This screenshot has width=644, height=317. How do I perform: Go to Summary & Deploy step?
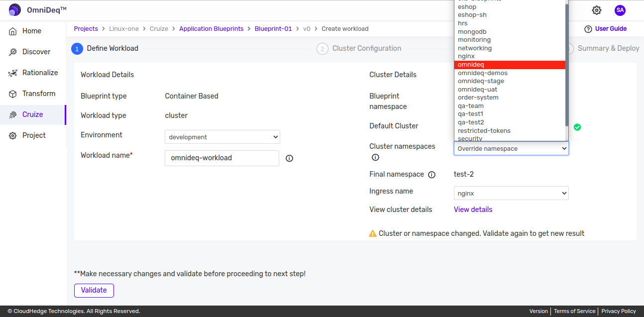(x=608, y=48)
